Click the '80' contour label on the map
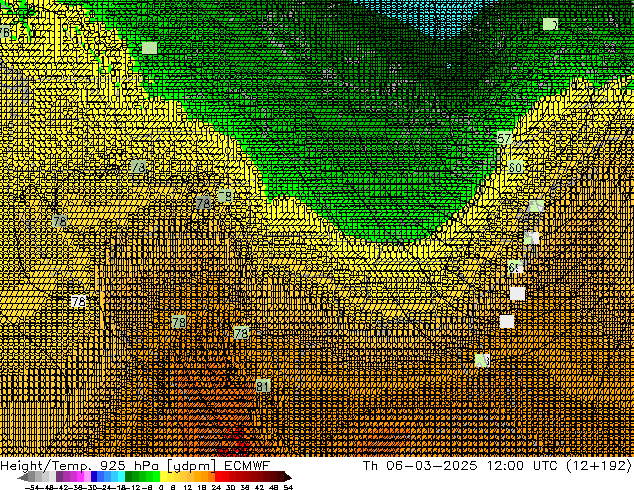634x490 pixels. [515, 167]
